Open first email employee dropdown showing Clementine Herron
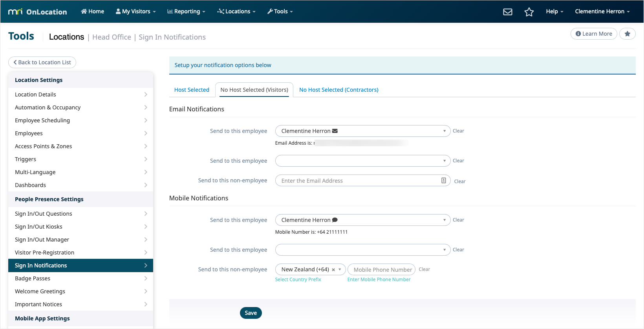Image resolution: width=644 pixels, height=329 pixels. point(363,131)
